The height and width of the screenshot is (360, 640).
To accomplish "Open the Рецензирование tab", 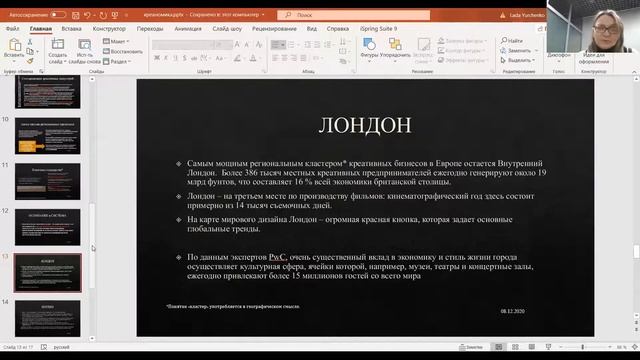I will (x=274, y=29).
